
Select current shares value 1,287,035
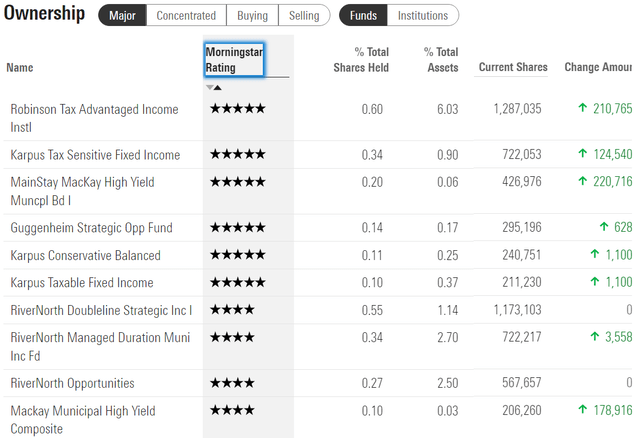(518, 109)
